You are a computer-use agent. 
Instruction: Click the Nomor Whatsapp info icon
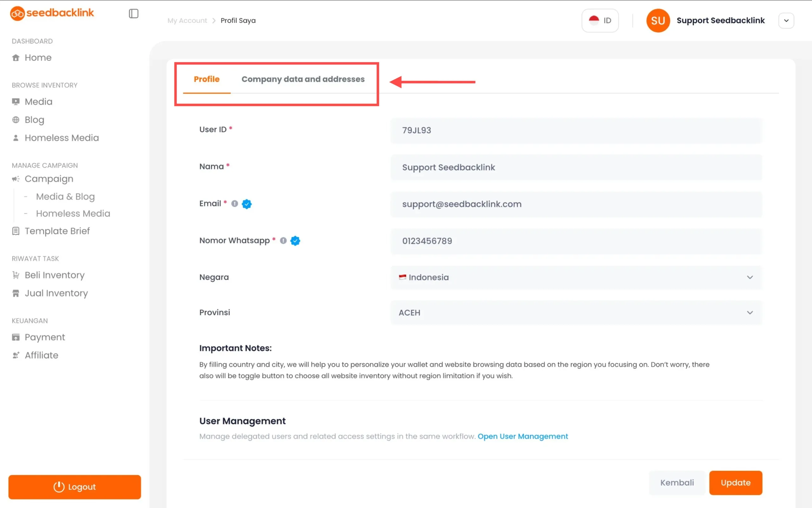[283, 241]
